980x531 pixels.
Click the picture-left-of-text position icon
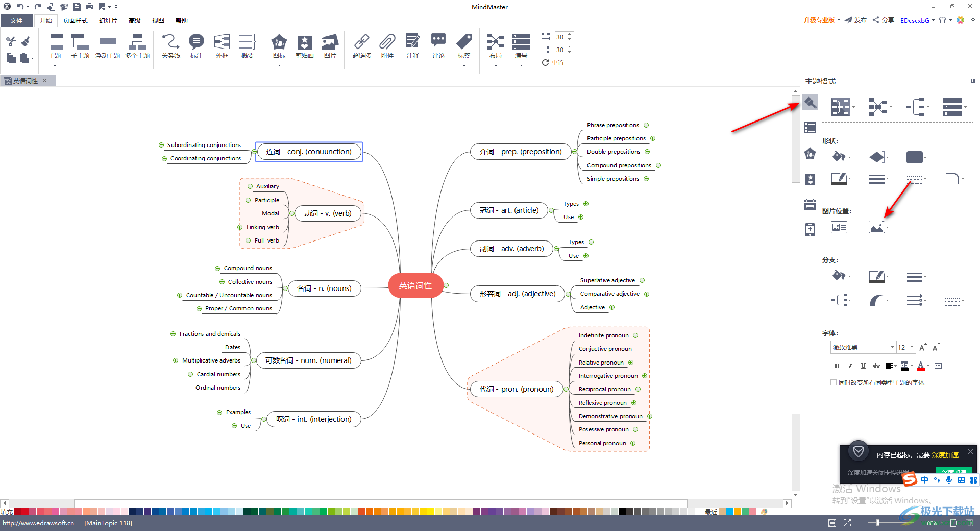(839, 227)
